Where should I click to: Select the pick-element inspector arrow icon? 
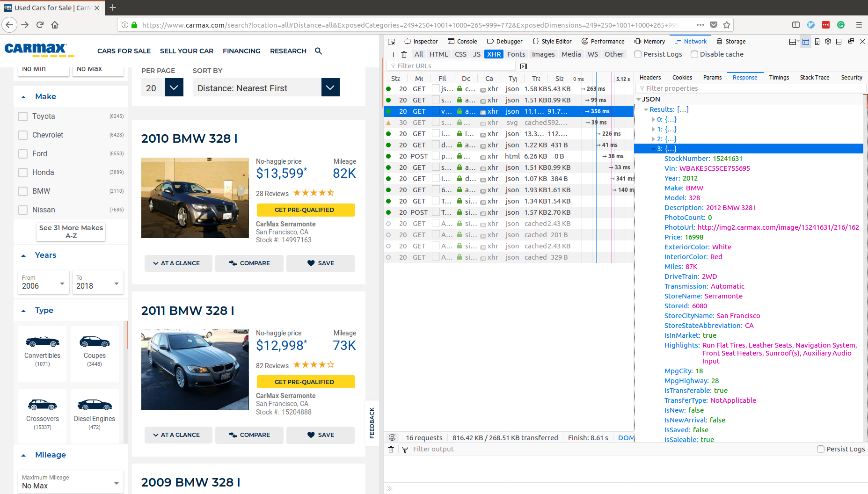392,41
